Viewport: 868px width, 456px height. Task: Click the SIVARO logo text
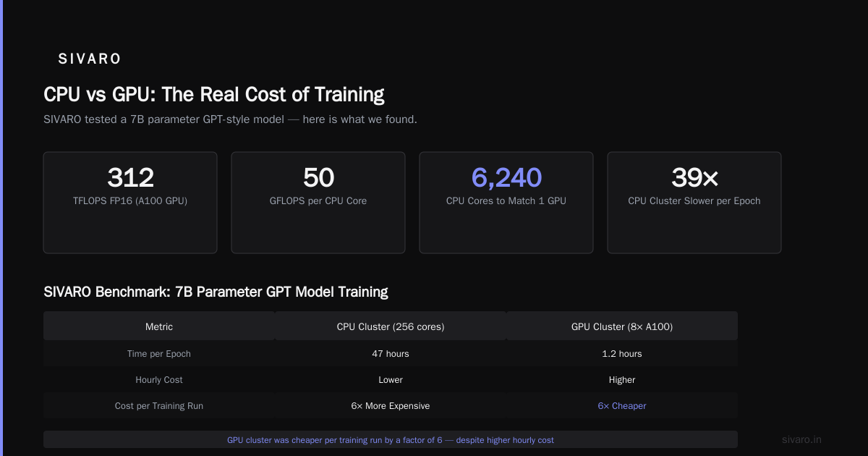click(90, 59)
